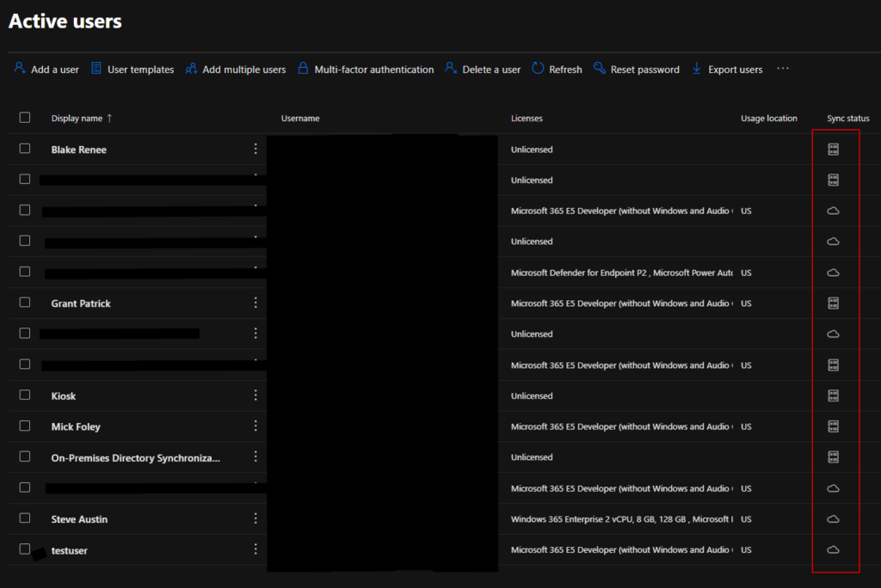
Task: Select the Grant Patrick row checkbox
Action: tap(25, 303)
